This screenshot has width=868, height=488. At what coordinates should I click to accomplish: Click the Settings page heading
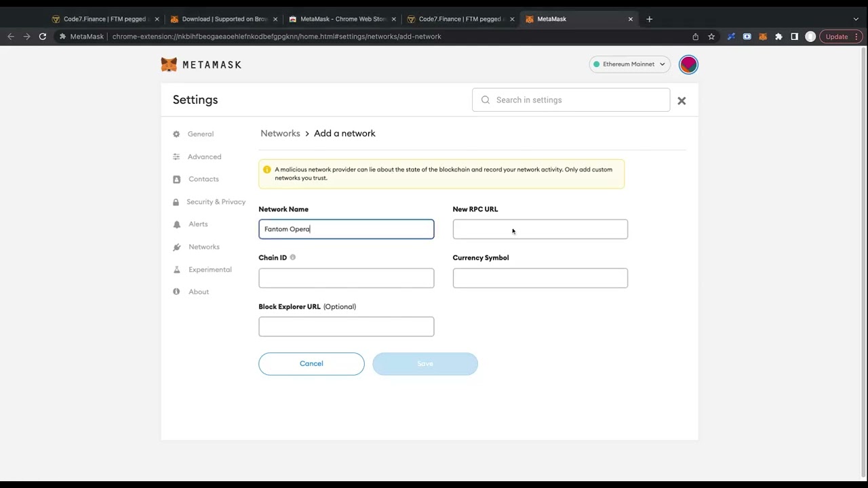click(x=195, y=100)
